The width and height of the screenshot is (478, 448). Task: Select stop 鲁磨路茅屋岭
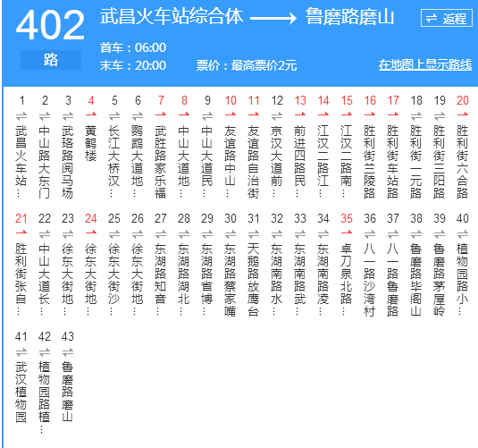pos(440,280)
